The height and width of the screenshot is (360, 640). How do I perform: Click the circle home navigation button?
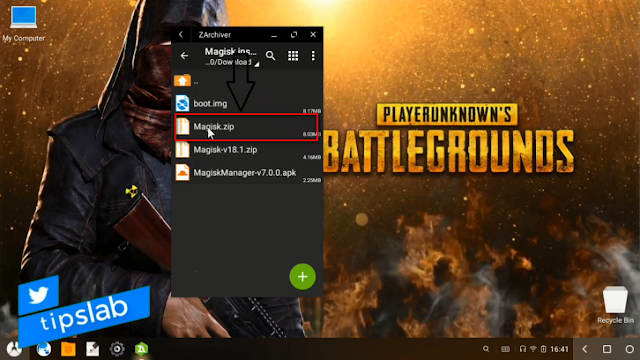(629, 349)
